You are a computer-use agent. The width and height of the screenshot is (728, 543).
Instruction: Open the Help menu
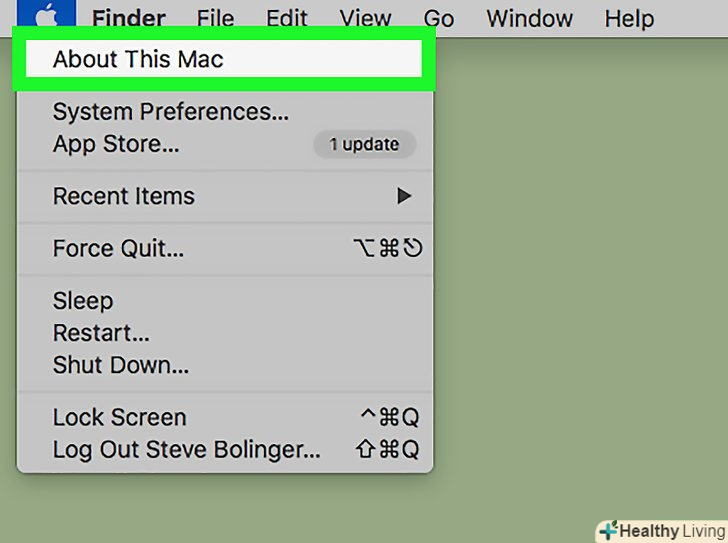(x=629, y=19)
